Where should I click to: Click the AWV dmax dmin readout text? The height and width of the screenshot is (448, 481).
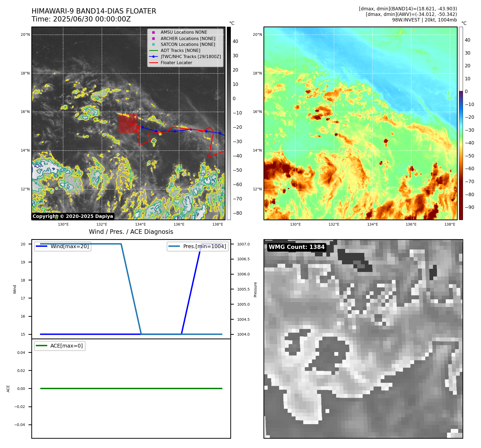411,14
